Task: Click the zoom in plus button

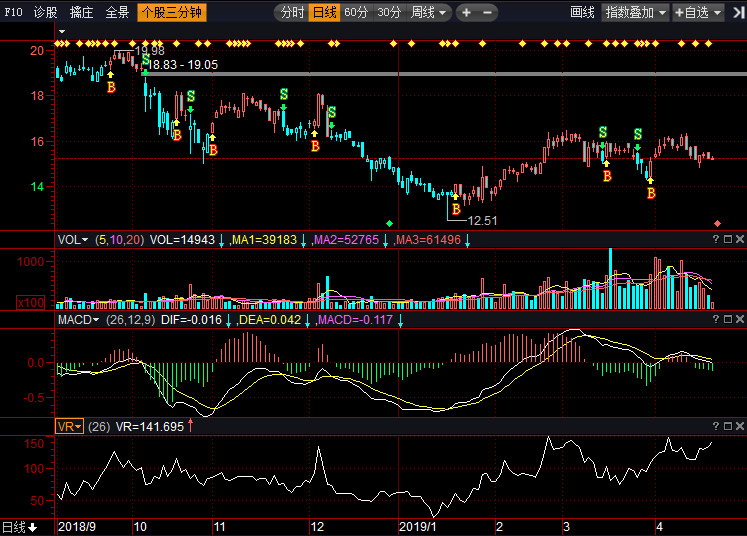Action: point(466,13)
